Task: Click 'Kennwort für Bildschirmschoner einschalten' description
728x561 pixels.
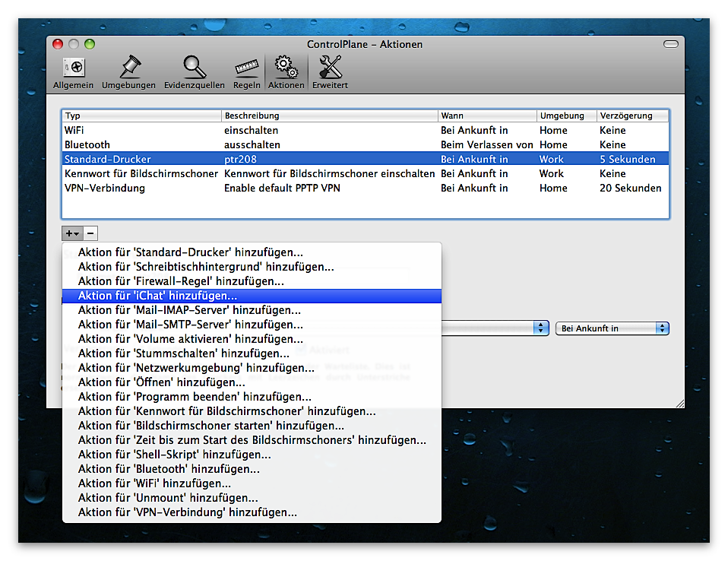Action: pos(329,173)
